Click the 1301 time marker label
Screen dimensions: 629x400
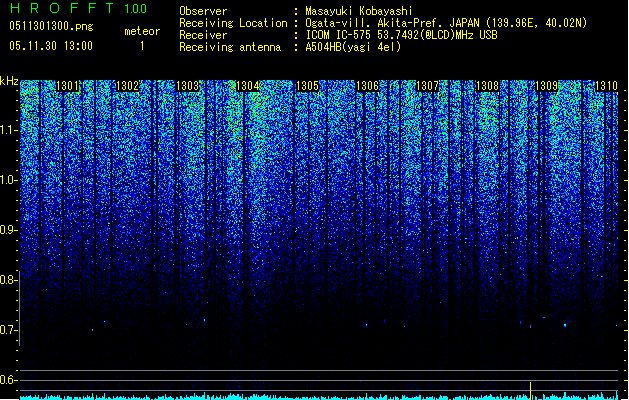[x=67, y=86]
